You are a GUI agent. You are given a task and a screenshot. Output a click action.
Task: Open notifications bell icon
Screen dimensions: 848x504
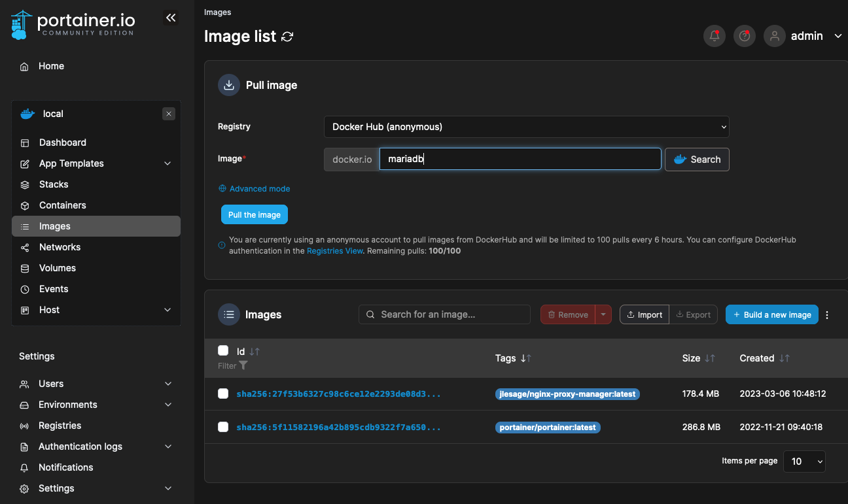coord(715,36)
